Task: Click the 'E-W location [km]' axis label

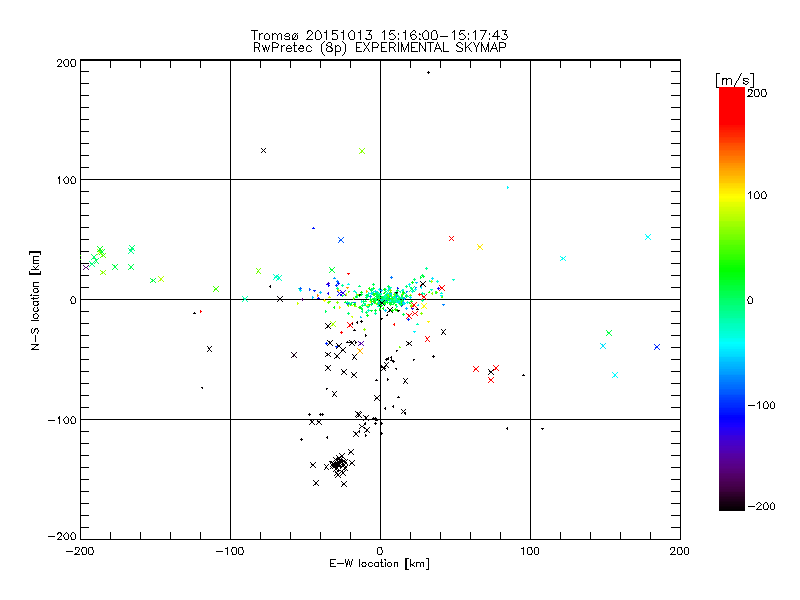Action: 379,563
